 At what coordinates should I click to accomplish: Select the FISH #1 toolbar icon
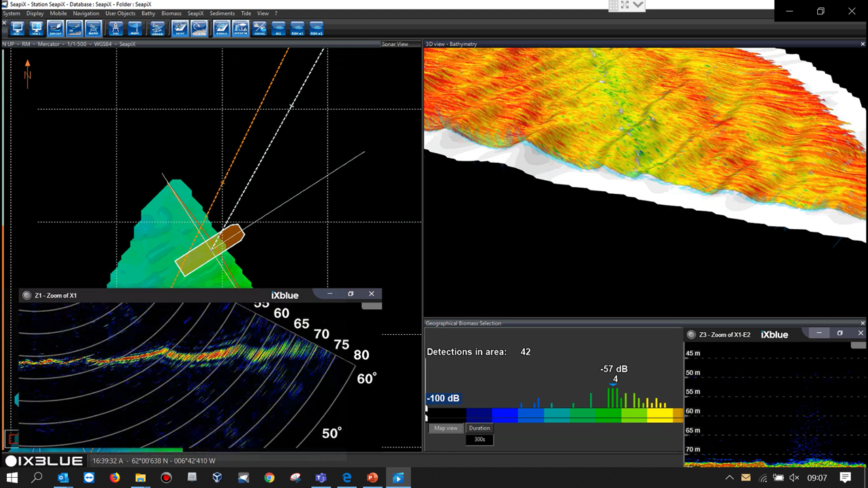pos(297,28)
